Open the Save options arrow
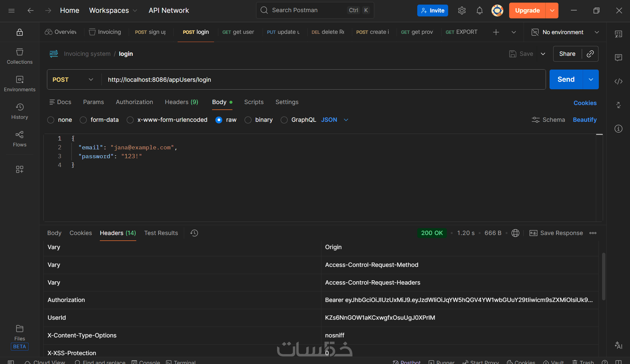 (543, 54)
